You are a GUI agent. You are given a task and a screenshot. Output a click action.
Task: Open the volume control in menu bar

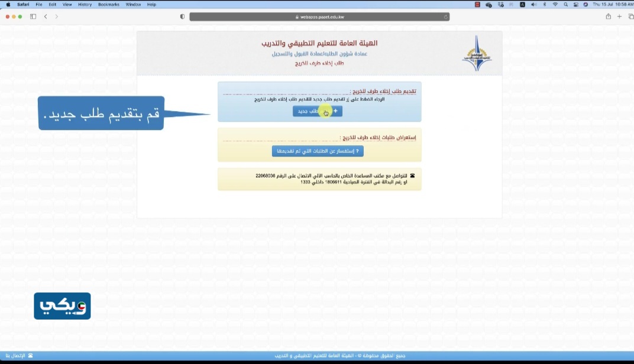(533, 4)
